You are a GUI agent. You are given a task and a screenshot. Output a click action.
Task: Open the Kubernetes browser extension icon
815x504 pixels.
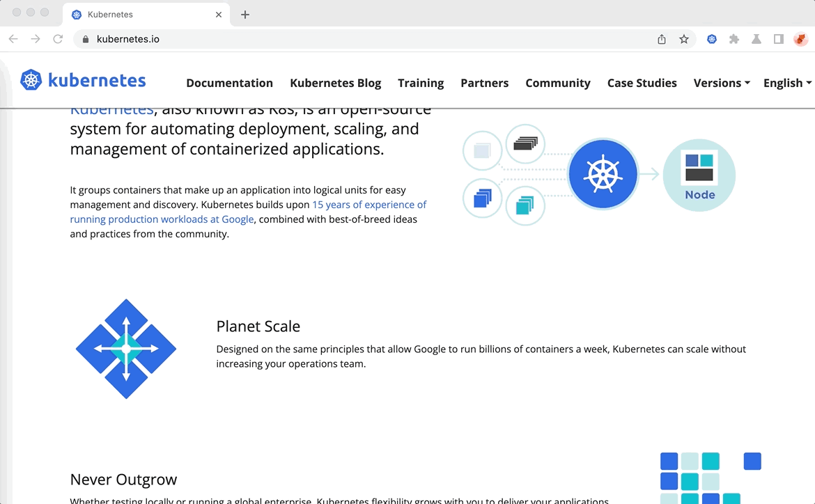(x=712, y=39)
